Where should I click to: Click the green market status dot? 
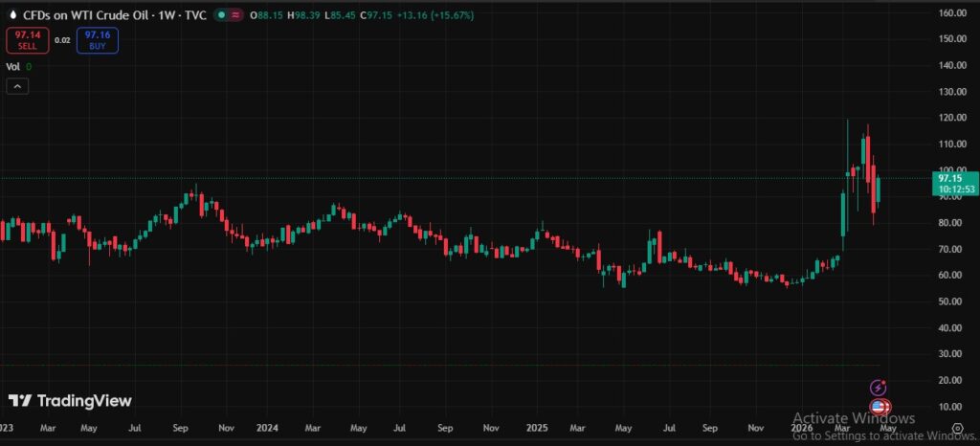221,14
